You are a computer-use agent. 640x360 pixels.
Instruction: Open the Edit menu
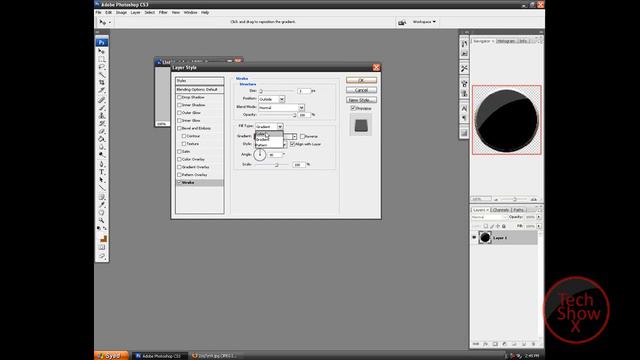[109, 13]
